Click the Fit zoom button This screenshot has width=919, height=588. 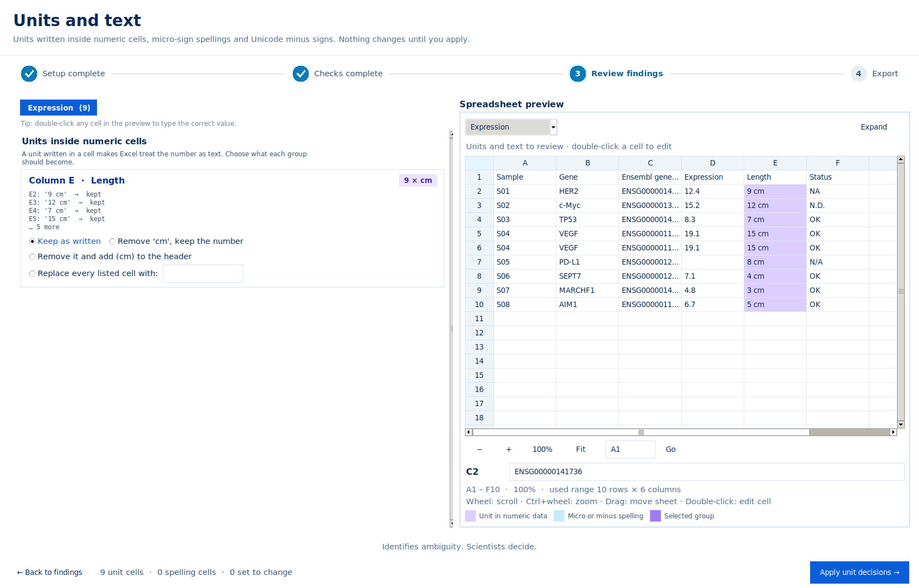[x=581, y=450]
